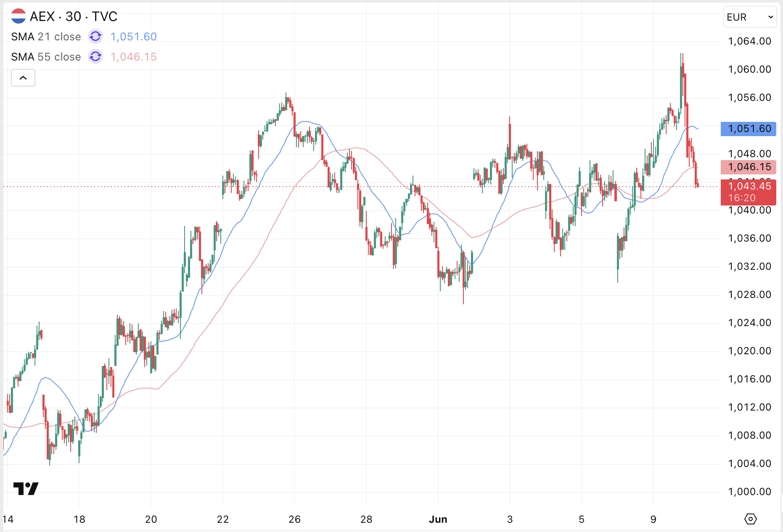Select the SMA 55 close indicator label
The image size is (783, 532).
46,57
